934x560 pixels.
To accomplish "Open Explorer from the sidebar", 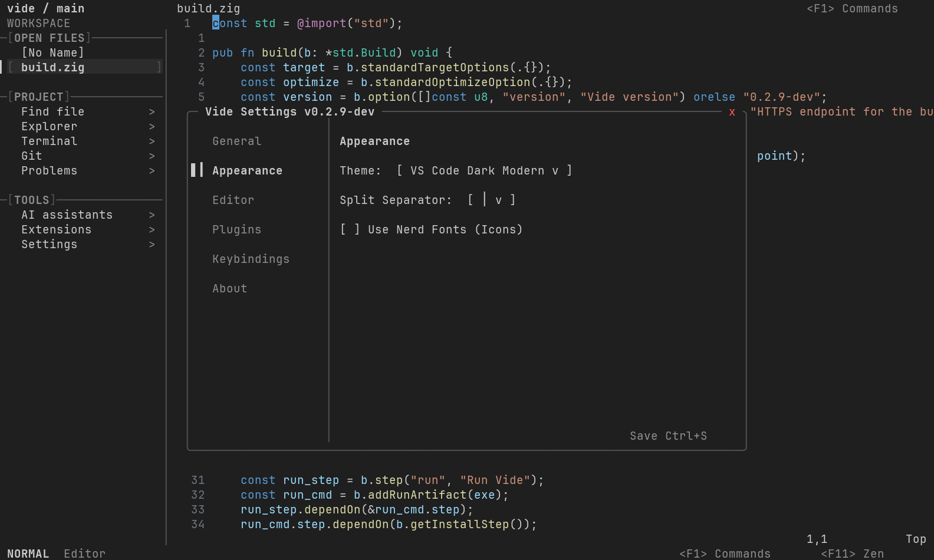I will (x=49, y=127).
